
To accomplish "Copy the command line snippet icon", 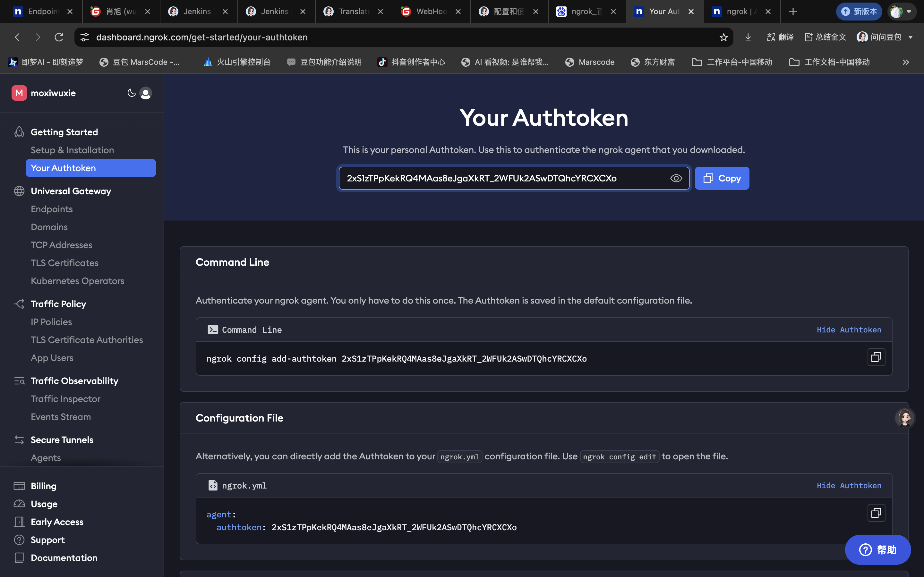I will click(876, 357).
